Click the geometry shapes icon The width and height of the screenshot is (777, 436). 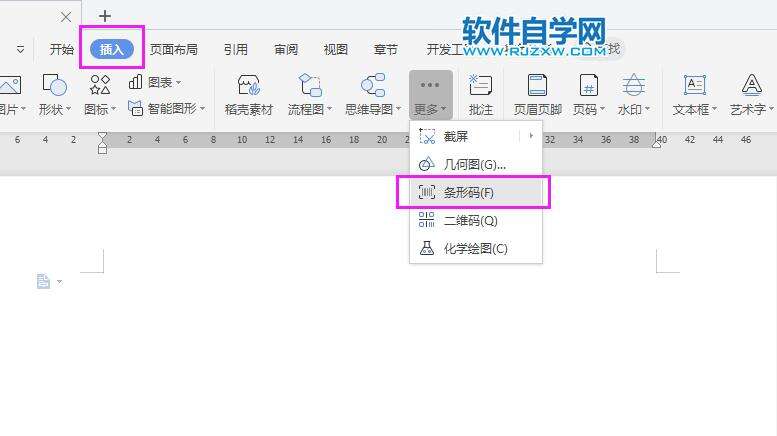coord(427,164)
